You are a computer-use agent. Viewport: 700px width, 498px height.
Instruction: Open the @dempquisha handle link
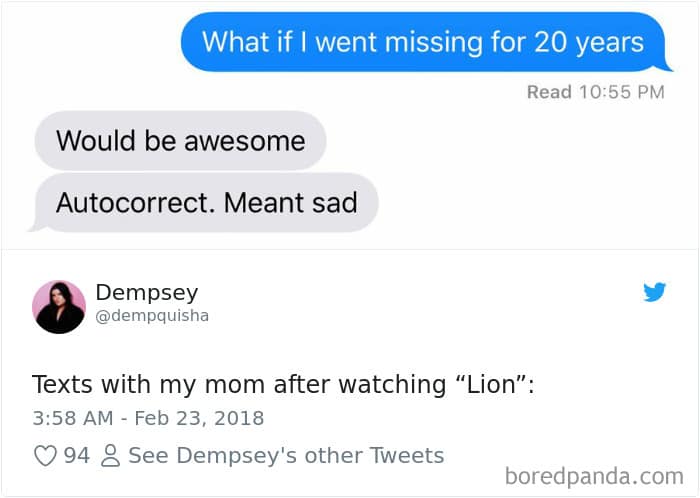click(152, 316)
